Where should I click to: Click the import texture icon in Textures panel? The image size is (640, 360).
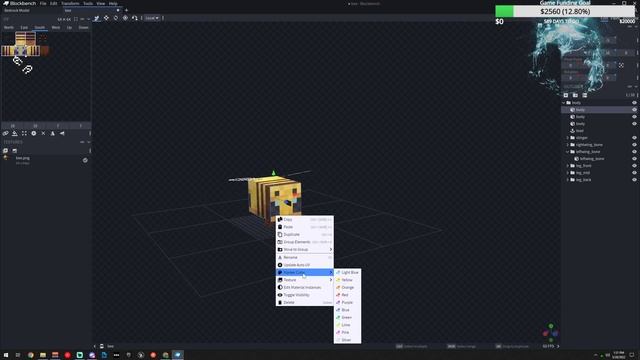(5, 151)
